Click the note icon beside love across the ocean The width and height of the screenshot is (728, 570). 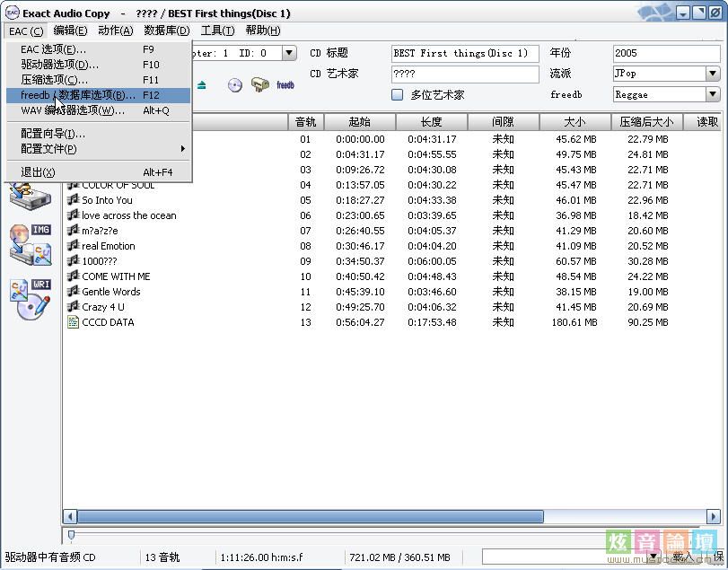pyautogui.click(x=74, y=215)
